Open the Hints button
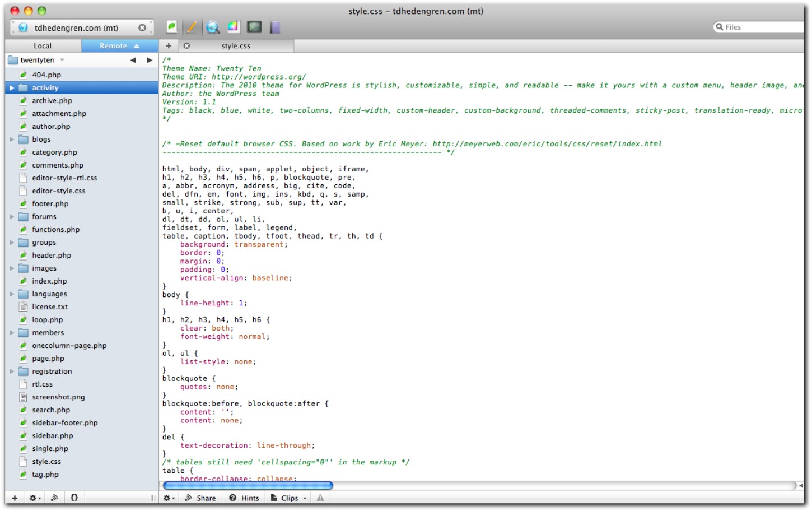Screen dimensions: 812x511 click(244, 498)
